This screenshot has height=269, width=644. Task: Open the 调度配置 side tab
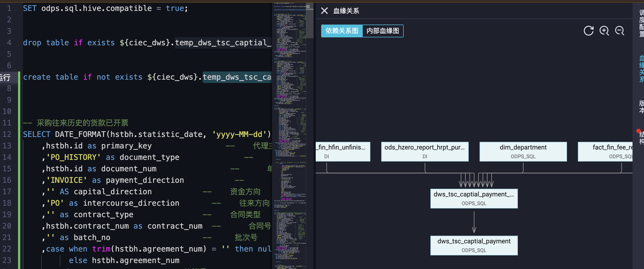pos(641,23)
